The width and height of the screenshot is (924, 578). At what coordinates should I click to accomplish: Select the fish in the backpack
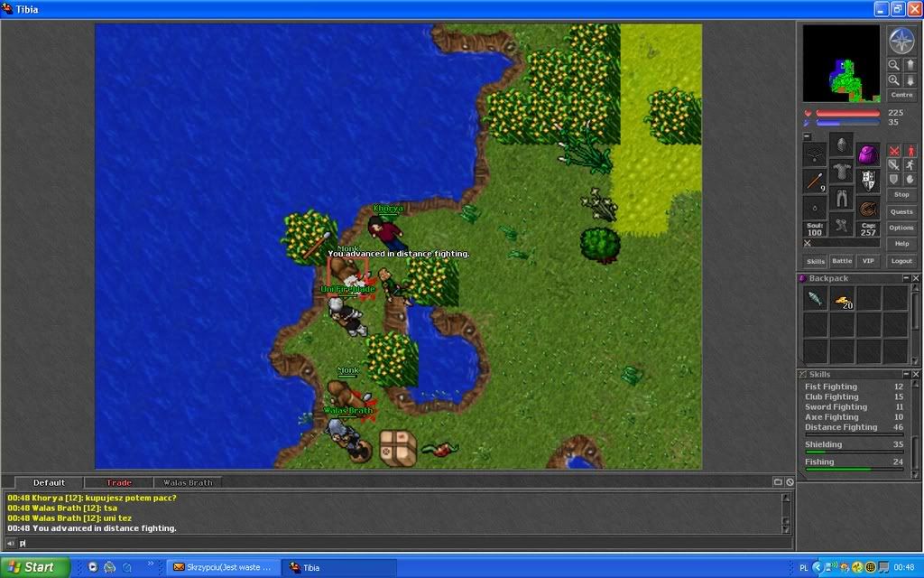816,298
